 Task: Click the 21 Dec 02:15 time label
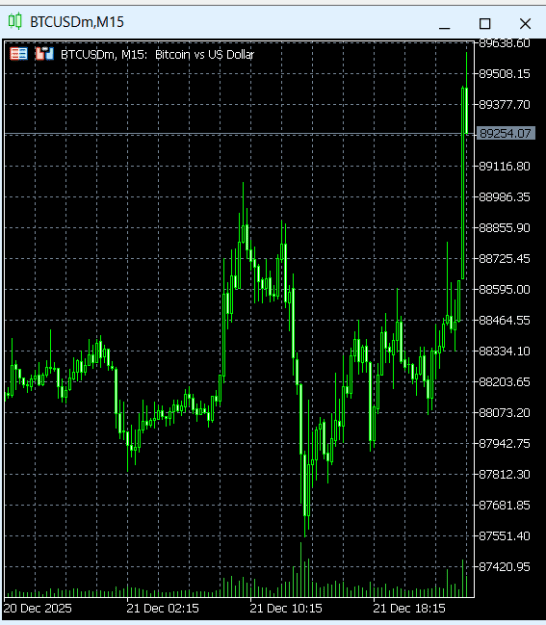(x=163, y=608)
